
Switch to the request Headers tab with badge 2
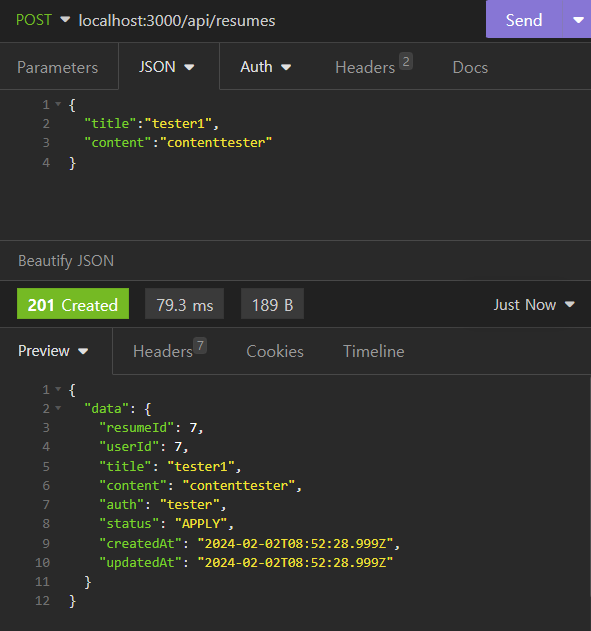[x=374, y=67]
